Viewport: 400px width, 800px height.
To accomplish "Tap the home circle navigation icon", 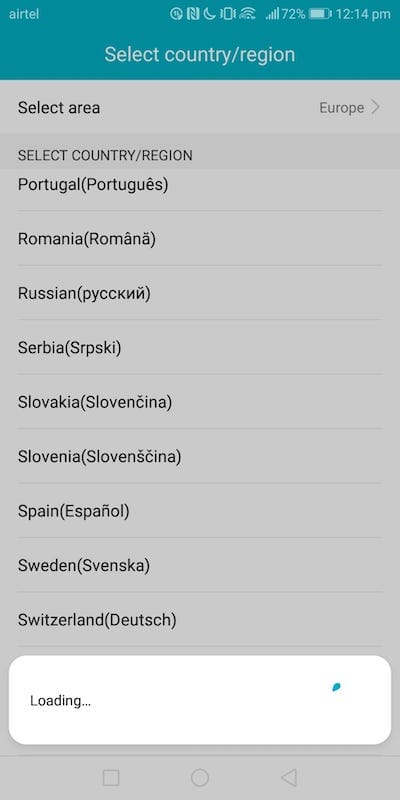I will pyautogui.click(x=200, y=778).
